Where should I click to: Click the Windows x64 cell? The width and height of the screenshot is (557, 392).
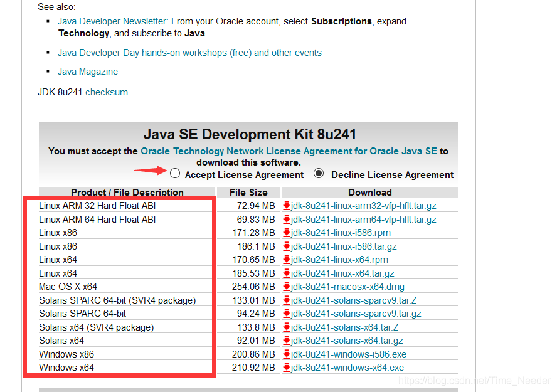(x=66, y=368)
